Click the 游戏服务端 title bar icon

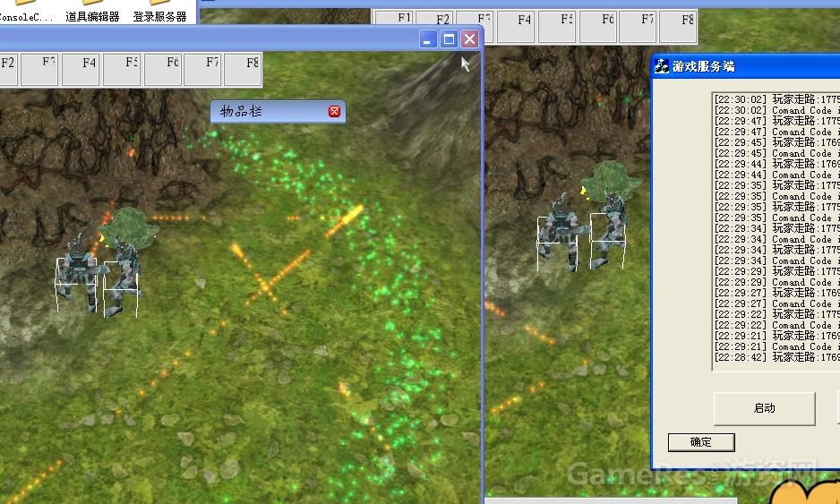tap(662, 66)
